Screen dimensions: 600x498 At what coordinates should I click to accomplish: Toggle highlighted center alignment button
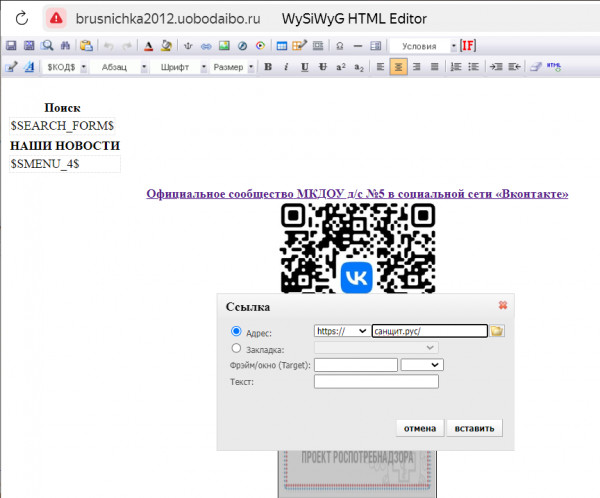point(398,67)
